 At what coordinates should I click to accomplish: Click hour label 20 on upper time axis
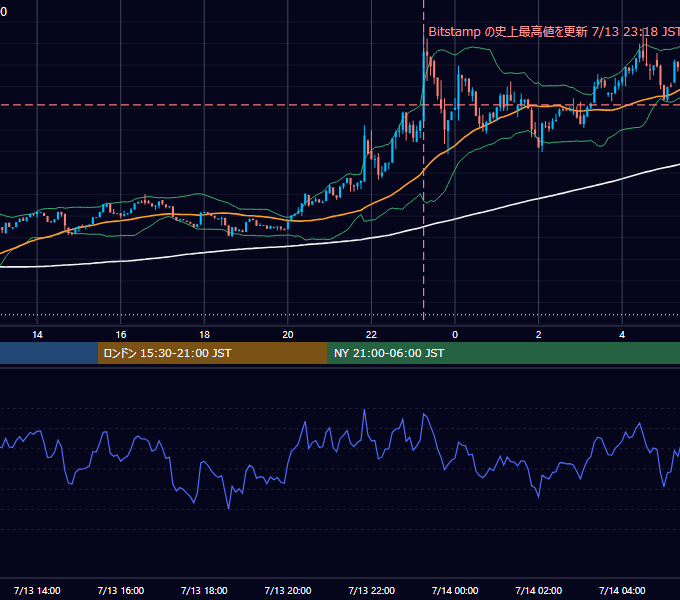point(288,335)
